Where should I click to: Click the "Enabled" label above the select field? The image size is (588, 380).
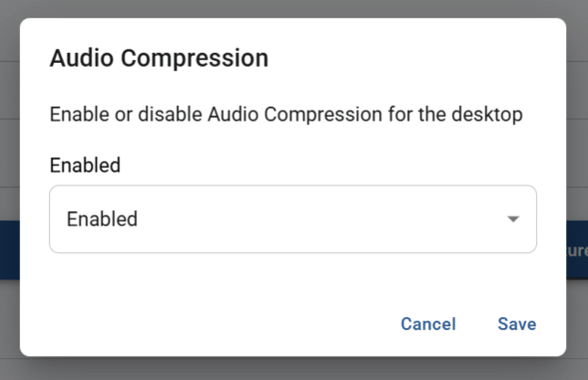85,165
